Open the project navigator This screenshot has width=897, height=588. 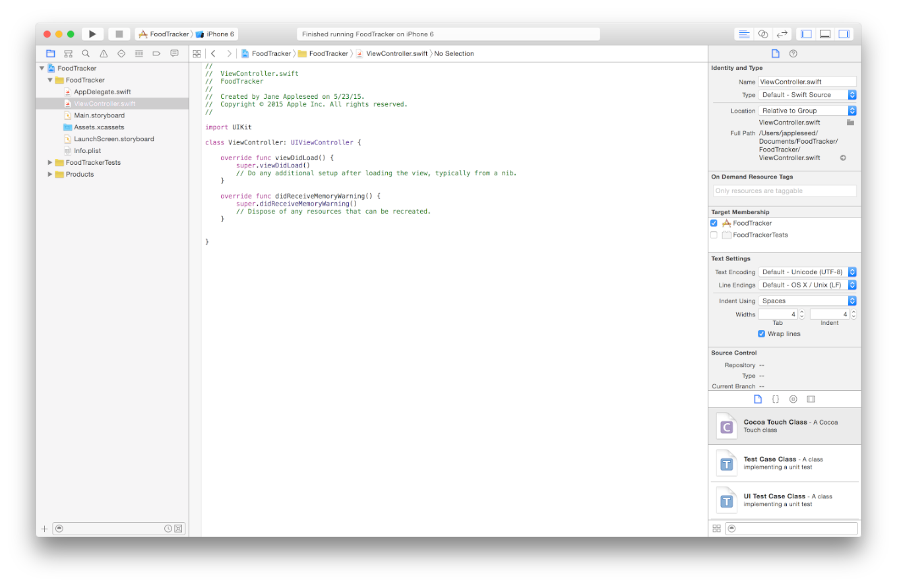pos(51,53)
